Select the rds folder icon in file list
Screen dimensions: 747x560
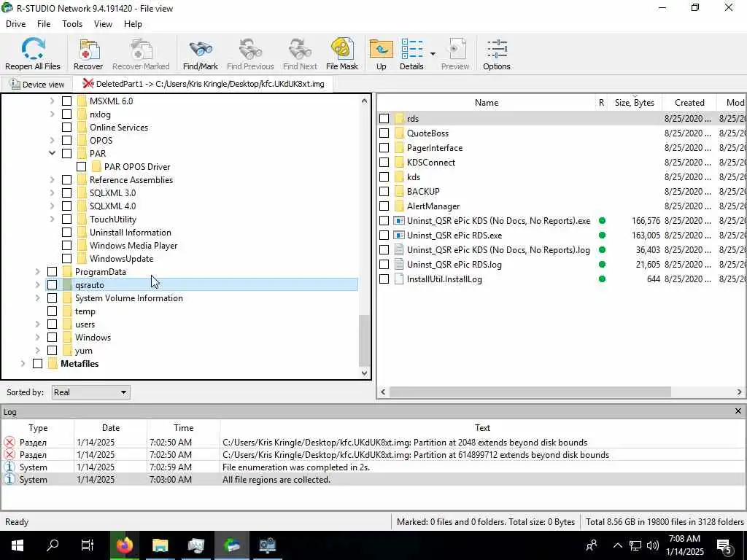click(399, 119)
